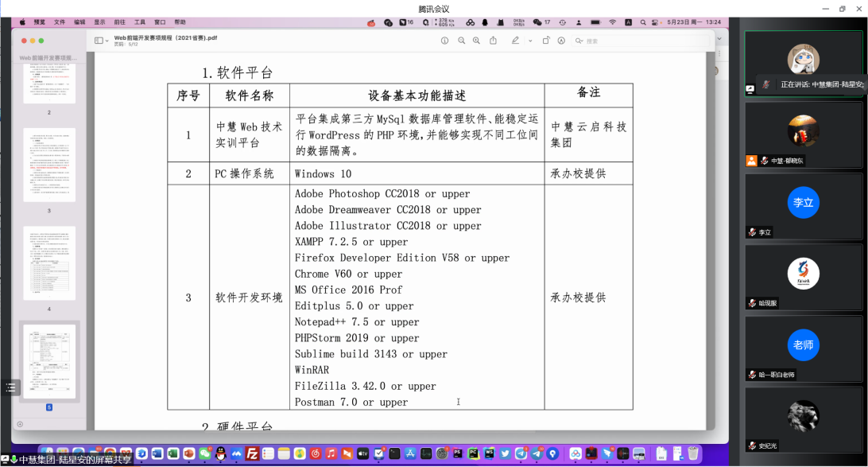Rotate the page using toolbar icon

coord(546,41)
